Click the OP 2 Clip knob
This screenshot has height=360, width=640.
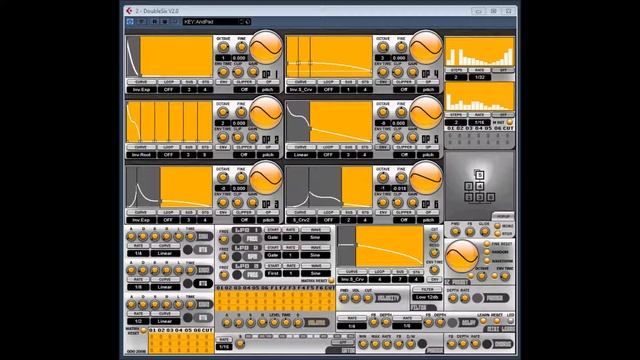(x=238, y=138)
